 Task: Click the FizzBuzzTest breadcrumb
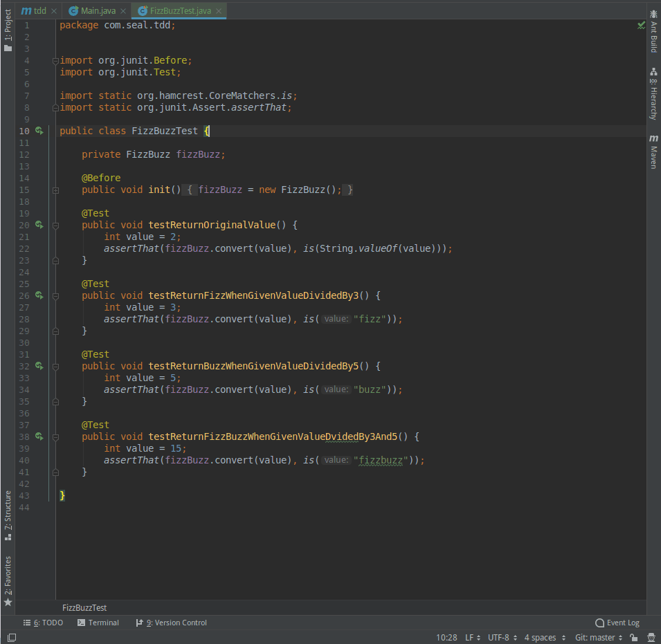pos(84,608)
